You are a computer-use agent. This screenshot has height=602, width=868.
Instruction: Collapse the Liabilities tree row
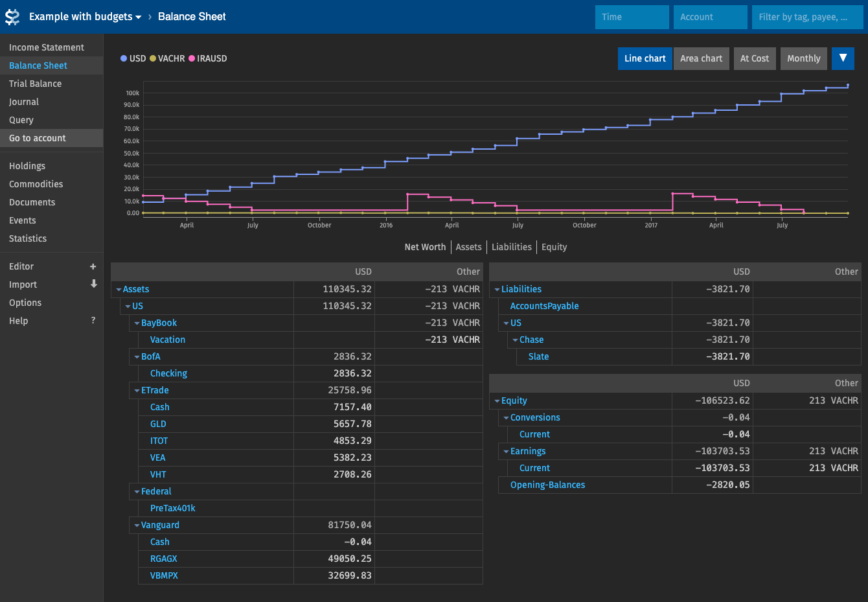(x=497, y=290)
